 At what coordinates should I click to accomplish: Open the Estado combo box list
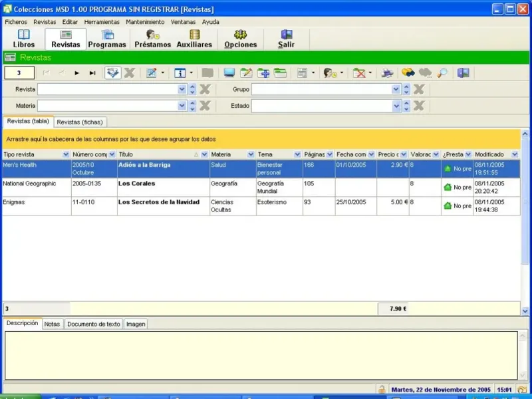pyautogui.click(x=396, y=106)
